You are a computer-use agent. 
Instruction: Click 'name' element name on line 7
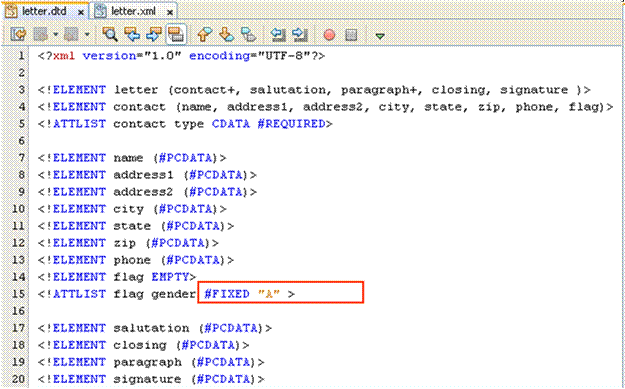tap(128, 158)
